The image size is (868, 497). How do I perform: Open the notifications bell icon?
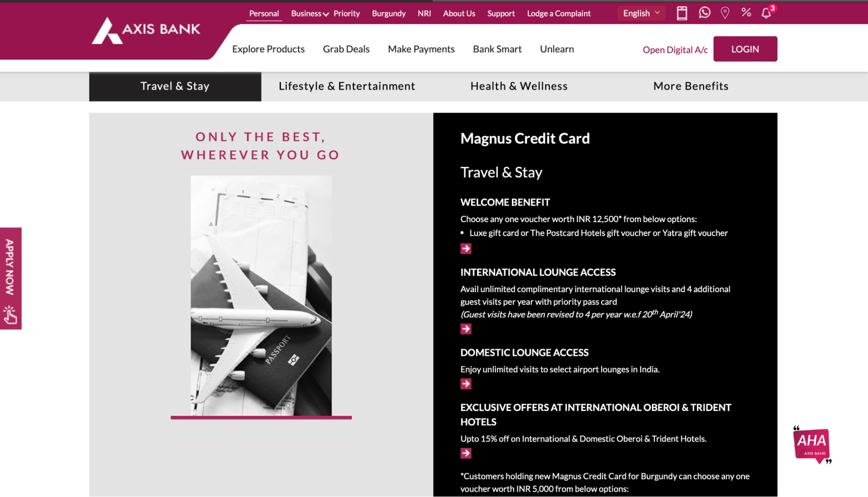766,13
